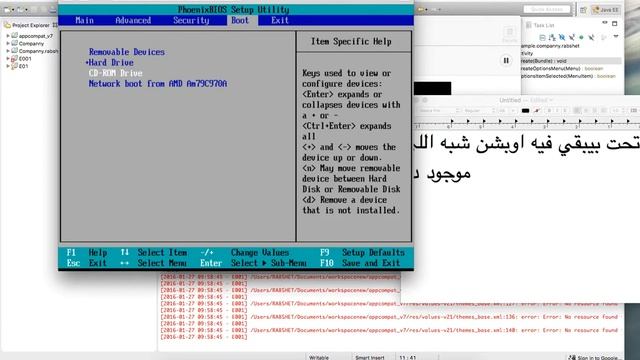Open the Advanced tab in BIOS setup
Image resolution: width=640 pixels, height=360 pixels.
tap(133, 20)
